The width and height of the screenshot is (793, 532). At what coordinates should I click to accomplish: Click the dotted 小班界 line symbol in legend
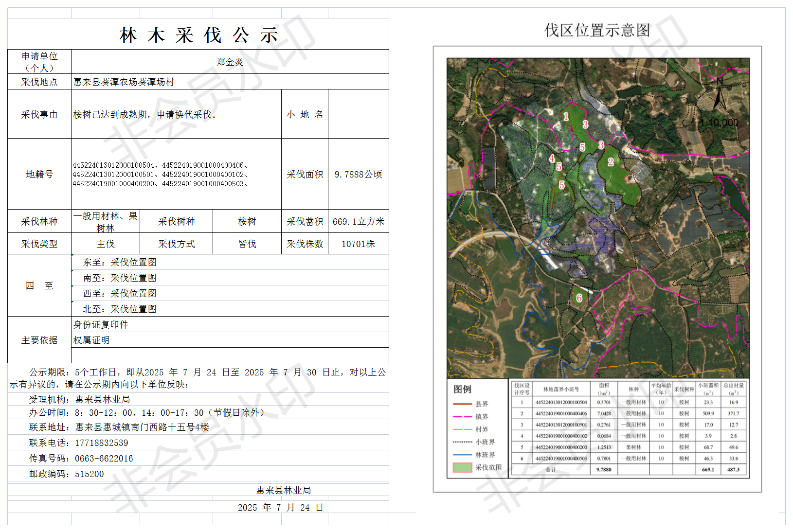[x=462, y=442]
